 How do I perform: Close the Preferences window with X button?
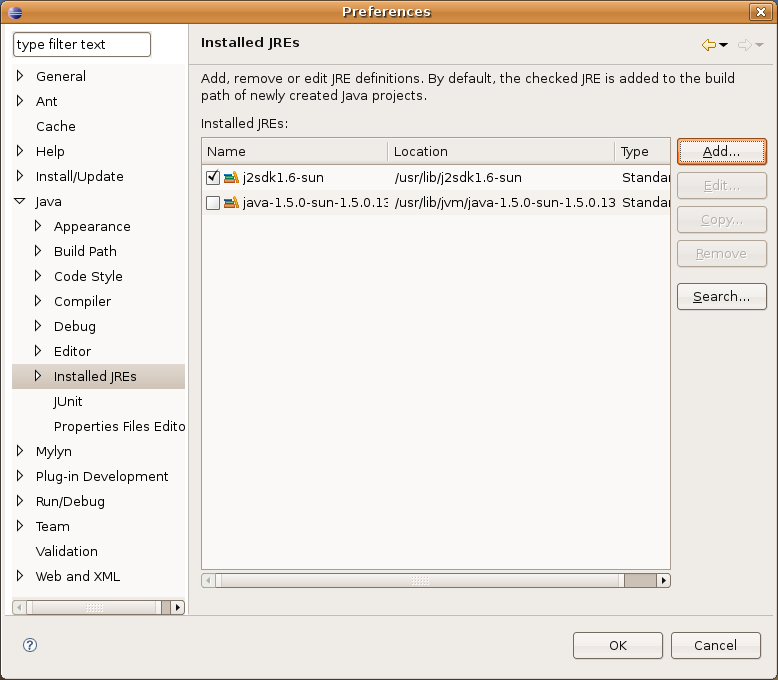click(762, 12)
